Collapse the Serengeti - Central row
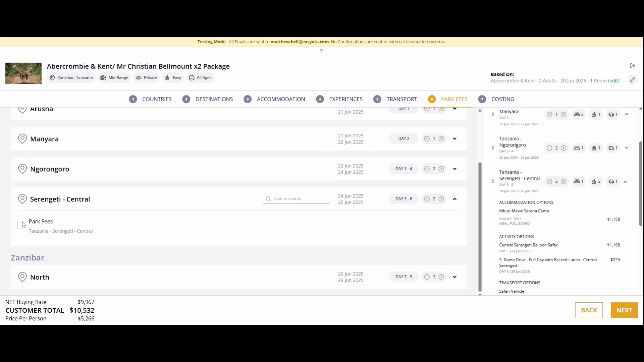 click(454, 199)
